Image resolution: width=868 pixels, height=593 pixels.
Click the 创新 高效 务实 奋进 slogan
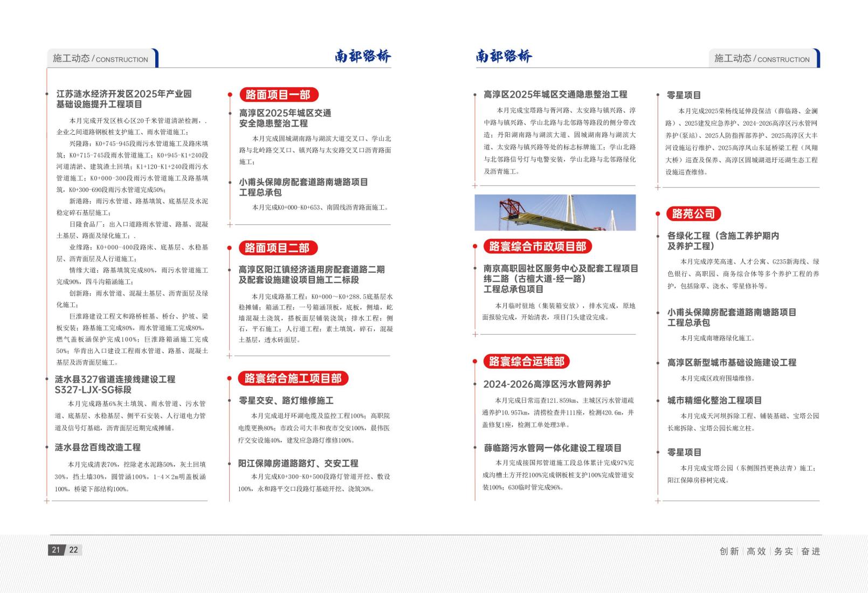pyautogui.click(x=770, y=551)
